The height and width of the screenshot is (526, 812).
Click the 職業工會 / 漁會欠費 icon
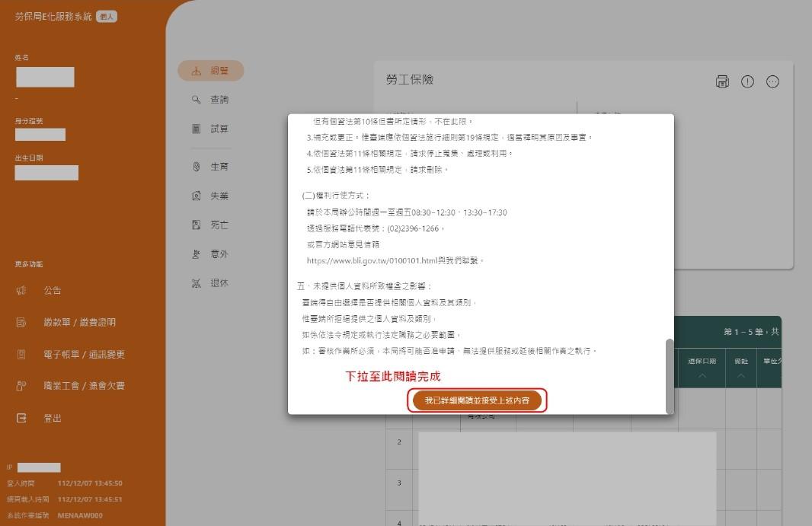coord(21,386)
